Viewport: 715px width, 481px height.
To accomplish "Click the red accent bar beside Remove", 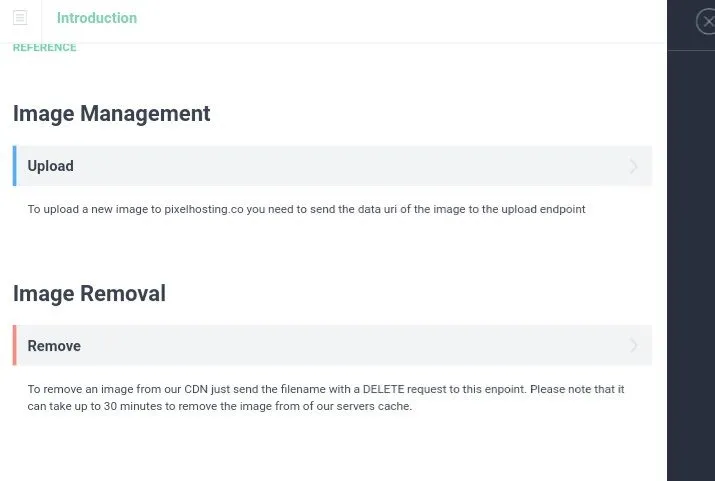I will coord(15,345).
